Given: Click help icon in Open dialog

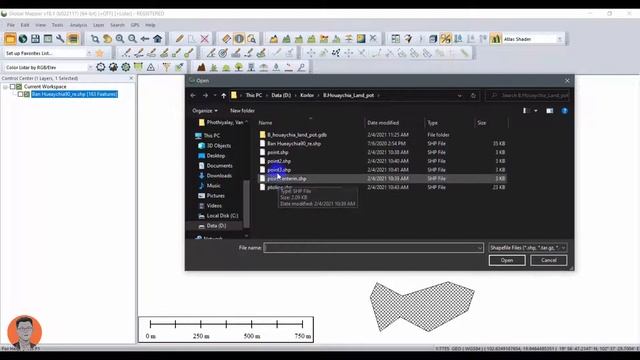Looking at the screenshot, I should coord(564,111).
